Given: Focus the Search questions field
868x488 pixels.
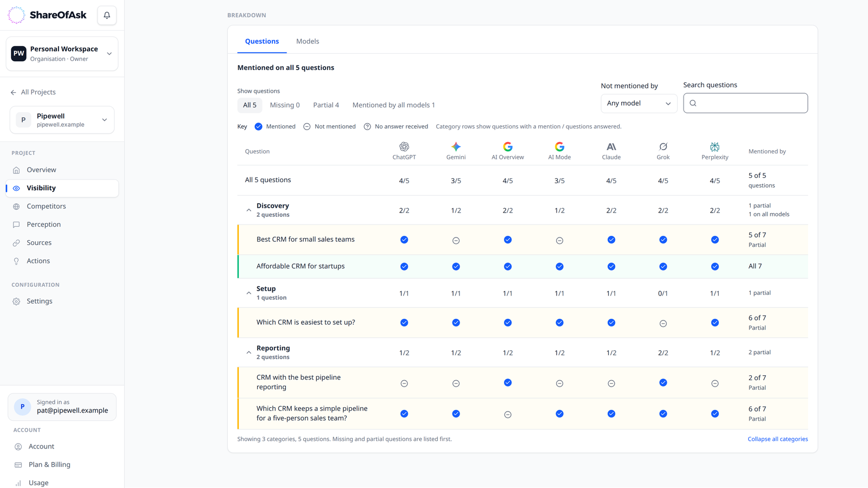Looking at the screenshot, I should point(745,103).
